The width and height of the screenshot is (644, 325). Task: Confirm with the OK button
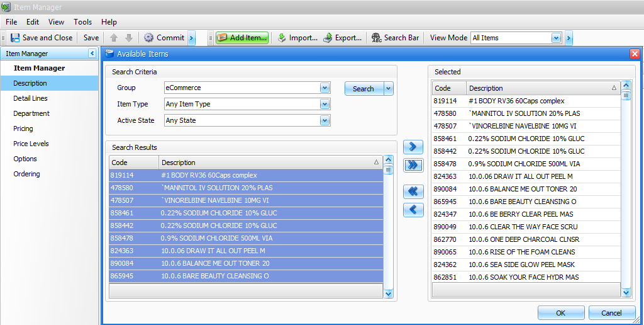click(x=560, y=313)
